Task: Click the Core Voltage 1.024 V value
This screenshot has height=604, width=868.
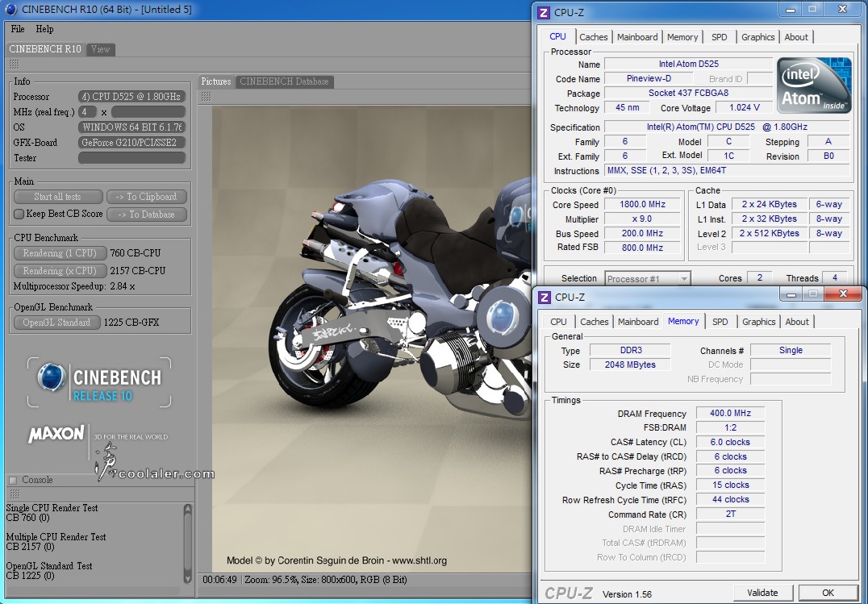Action: tap(744, 107)
